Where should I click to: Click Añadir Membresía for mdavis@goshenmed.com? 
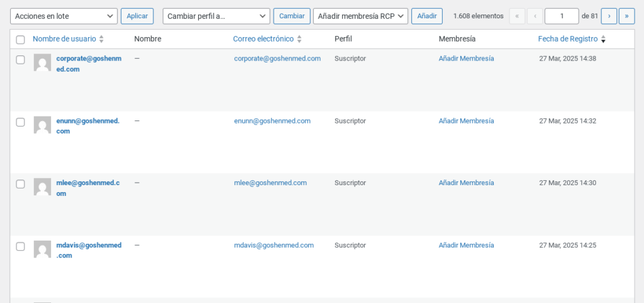pyautogui.click(x=466, y=245)
